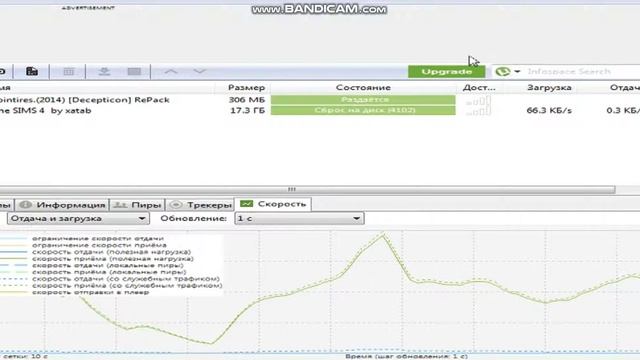Switch to the Пиры tab
Viewport: 640px width, 360px height.
click(x=138, y=204)
